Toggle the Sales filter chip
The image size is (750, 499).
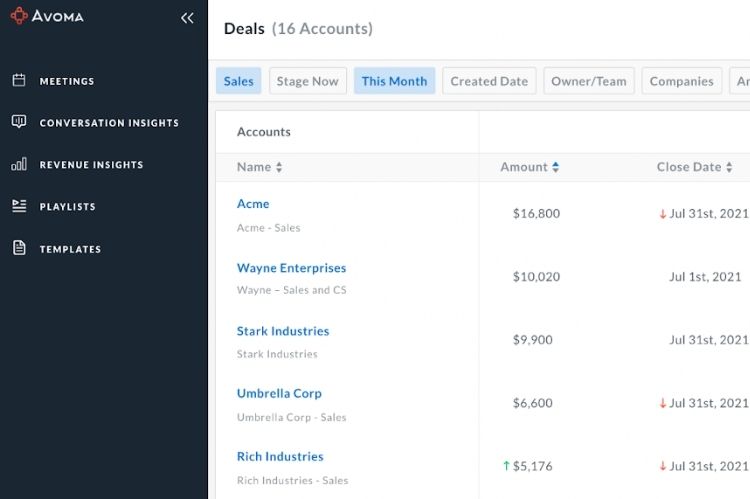point(238,81)
